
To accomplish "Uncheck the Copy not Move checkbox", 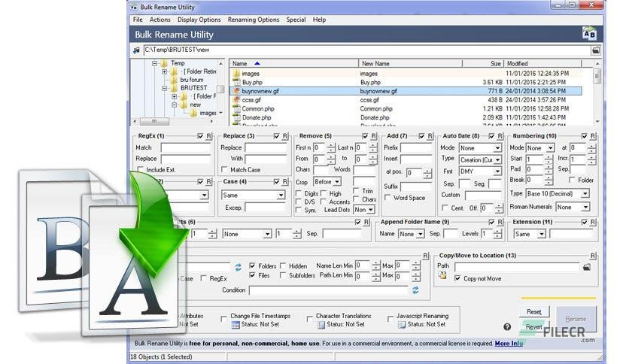I will click(x=457, y=278).
